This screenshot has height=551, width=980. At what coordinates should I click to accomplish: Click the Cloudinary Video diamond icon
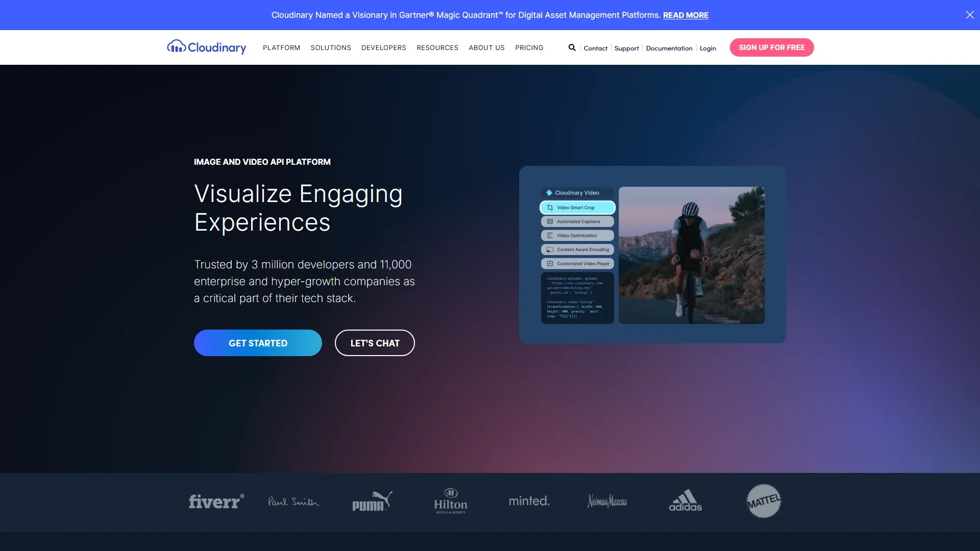548,193
